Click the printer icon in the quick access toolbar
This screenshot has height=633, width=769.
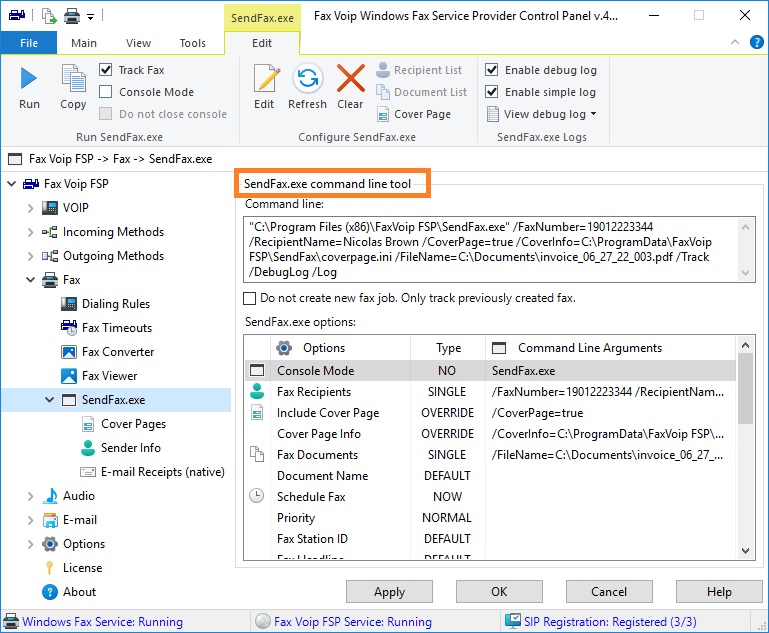[72, 16]
